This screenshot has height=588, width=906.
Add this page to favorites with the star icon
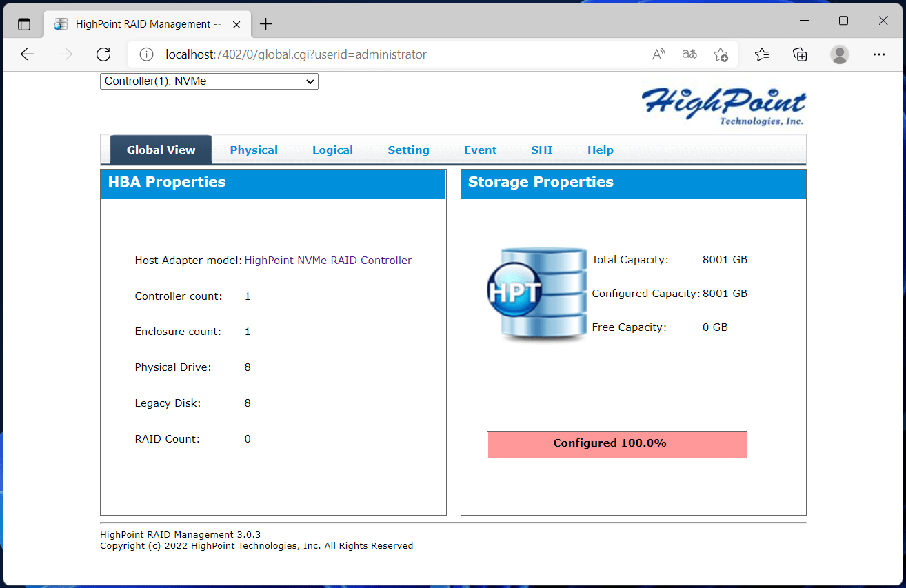721,54
